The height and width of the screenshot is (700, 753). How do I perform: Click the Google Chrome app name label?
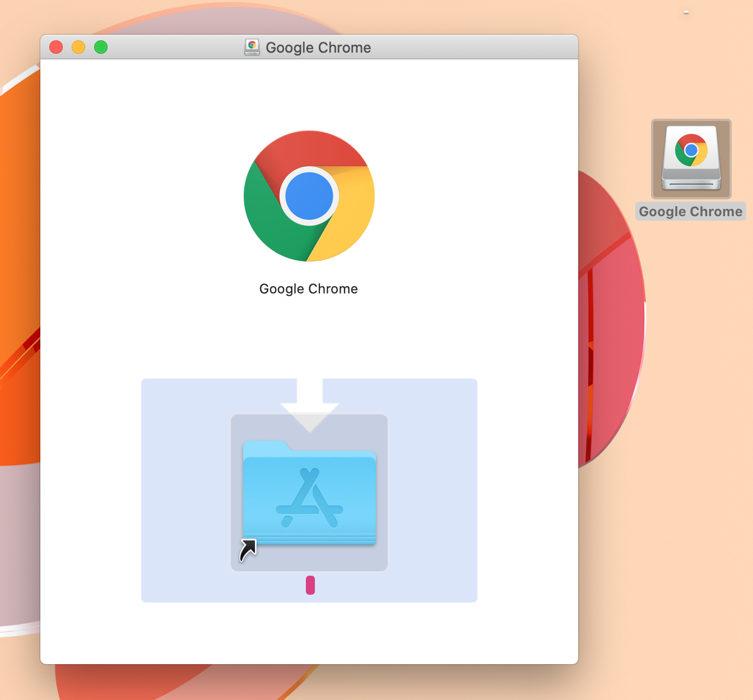309,289
